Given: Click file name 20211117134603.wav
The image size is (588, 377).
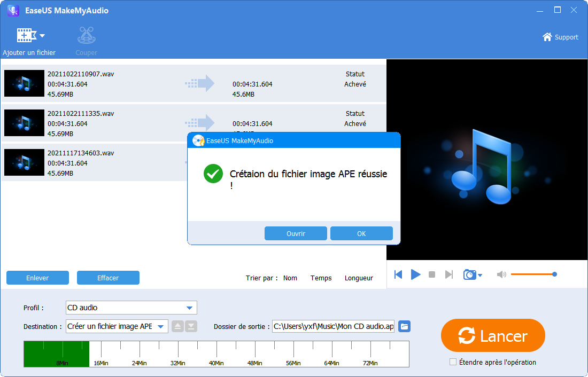Looking at the screenshot, I should (81, 153).
